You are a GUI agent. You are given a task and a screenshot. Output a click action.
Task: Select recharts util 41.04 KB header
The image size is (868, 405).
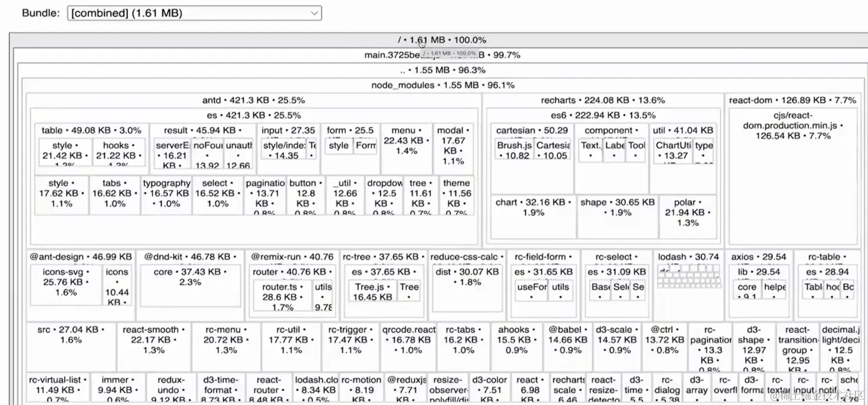pos(684,131)
